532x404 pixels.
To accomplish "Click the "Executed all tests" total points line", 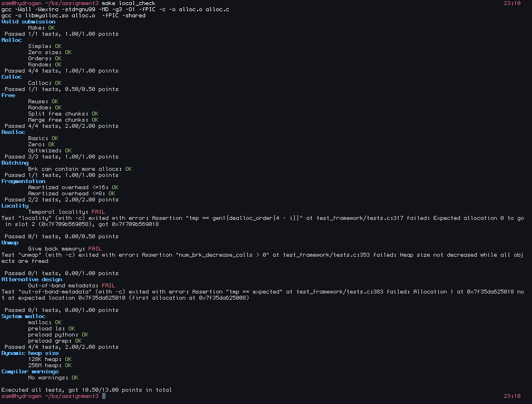I will (87, 390).
